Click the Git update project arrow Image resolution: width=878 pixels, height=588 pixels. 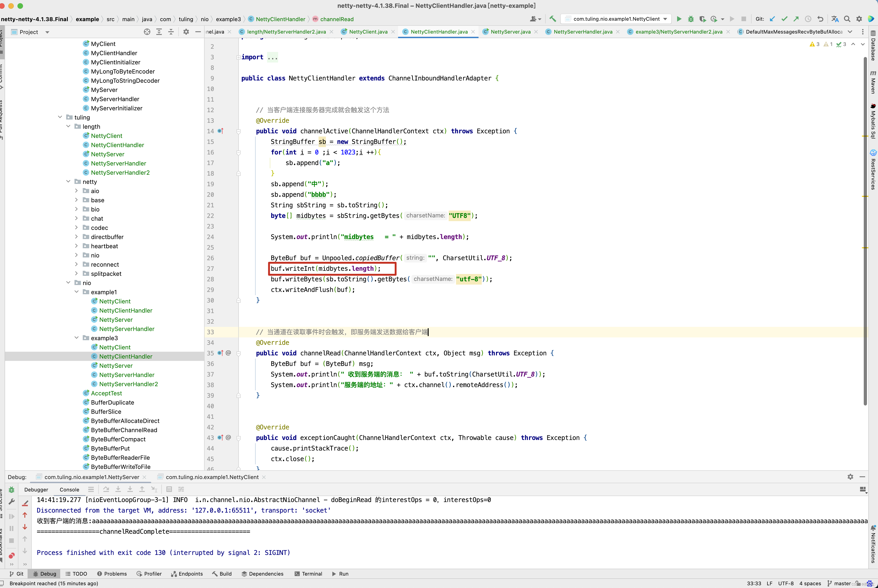click(x=772, y=19)
